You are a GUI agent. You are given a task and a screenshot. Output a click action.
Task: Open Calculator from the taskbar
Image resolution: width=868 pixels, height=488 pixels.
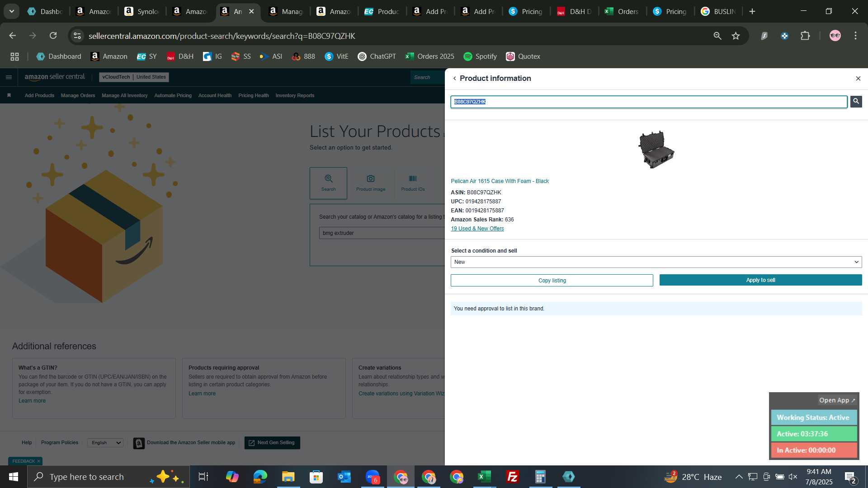(x=540, y=477)
